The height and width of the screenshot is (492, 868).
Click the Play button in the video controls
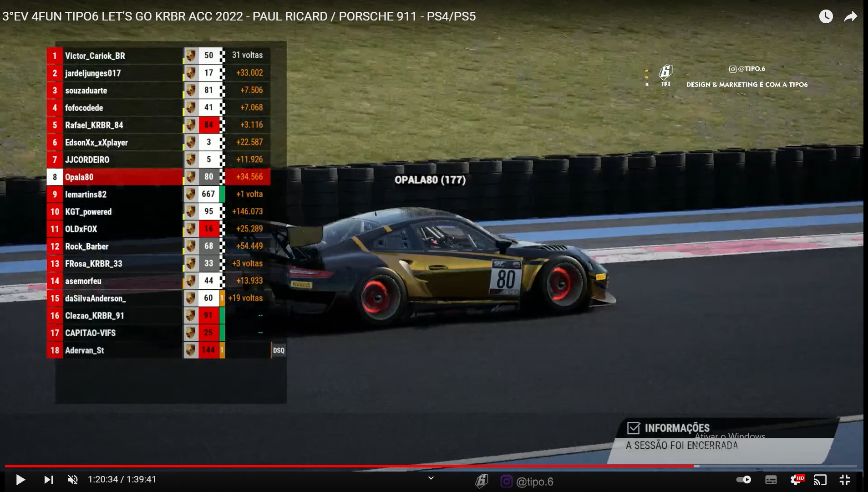20,479
